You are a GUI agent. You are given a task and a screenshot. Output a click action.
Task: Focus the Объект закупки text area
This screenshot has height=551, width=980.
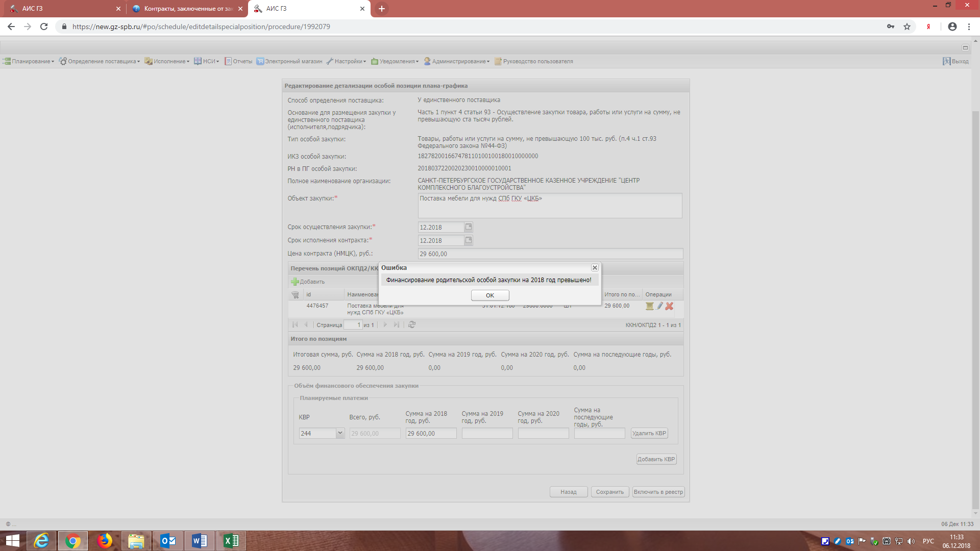(550, 206)
